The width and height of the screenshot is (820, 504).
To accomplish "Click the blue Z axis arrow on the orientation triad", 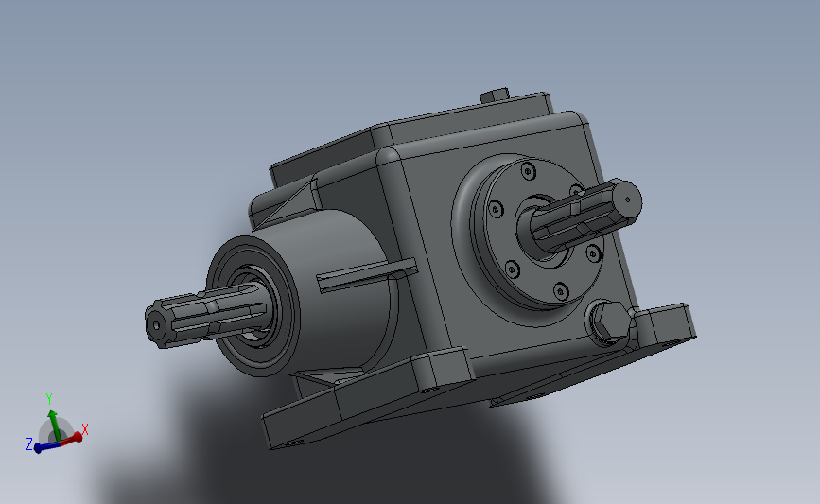I will [x=46, y=447].
